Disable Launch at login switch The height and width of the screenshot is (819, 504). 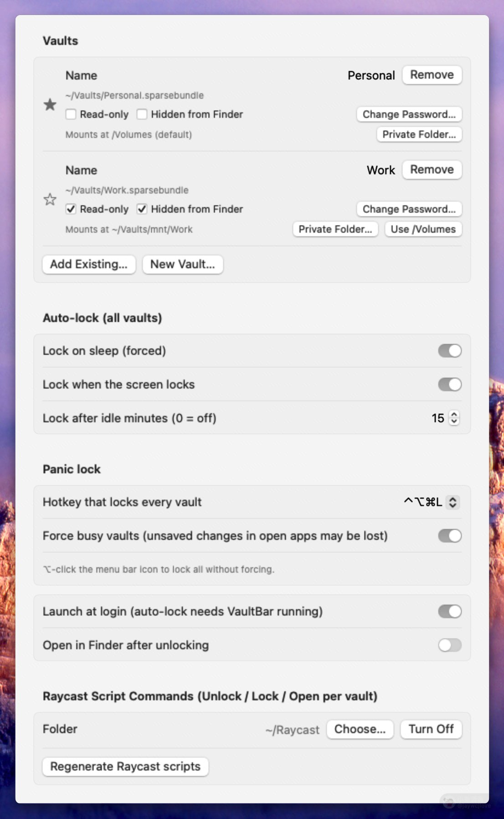pos(450,612)
